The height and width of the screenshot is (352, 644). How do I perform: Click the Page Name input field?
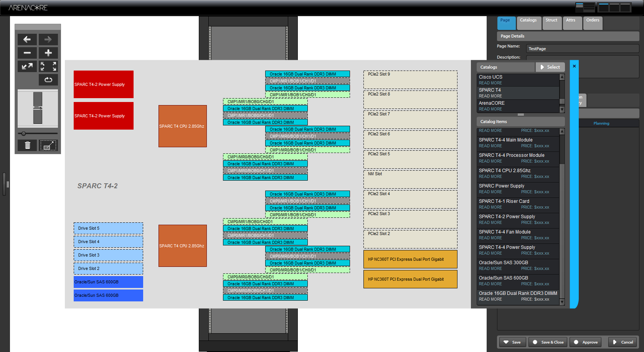coord(582,49)
